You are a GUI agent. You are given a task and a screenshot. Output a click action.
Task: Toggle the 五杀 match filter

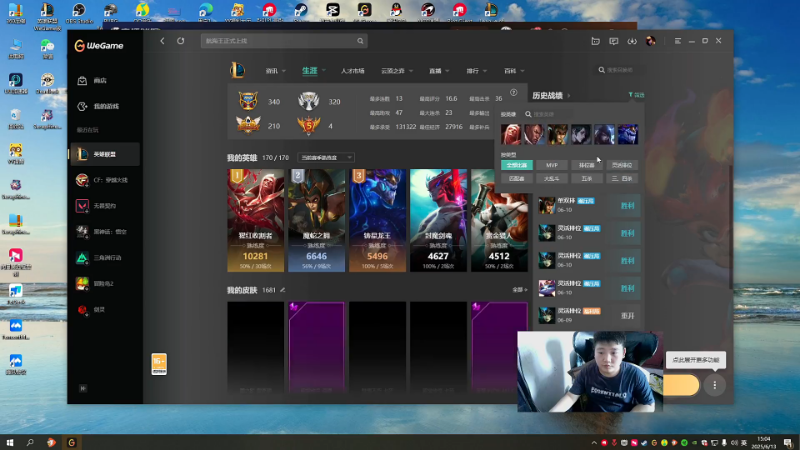point(587,179)
